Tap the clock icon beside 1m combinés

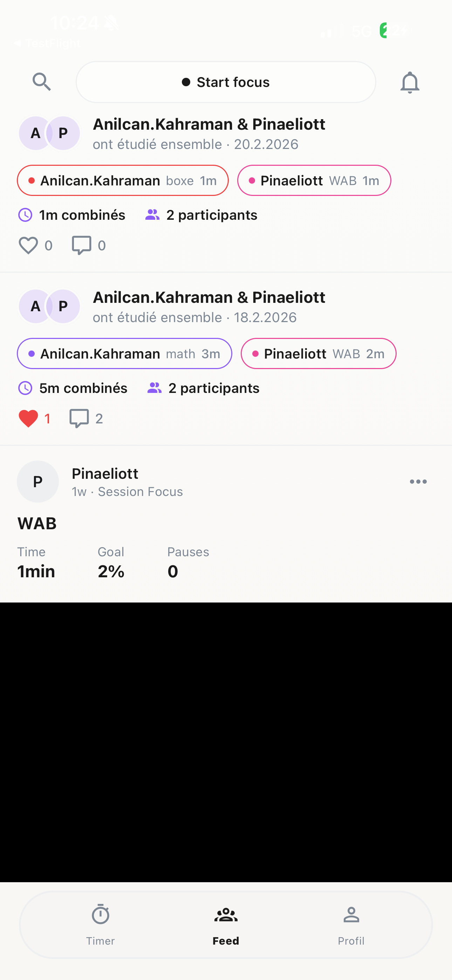pyautogui.click(x=26, y=215)
